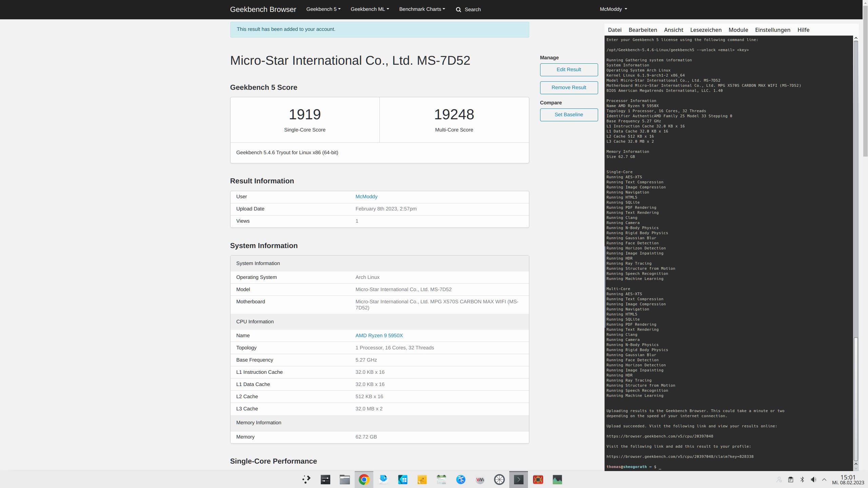
Task: Open the Bluetooth tray icon
Action: pos(802,480)
